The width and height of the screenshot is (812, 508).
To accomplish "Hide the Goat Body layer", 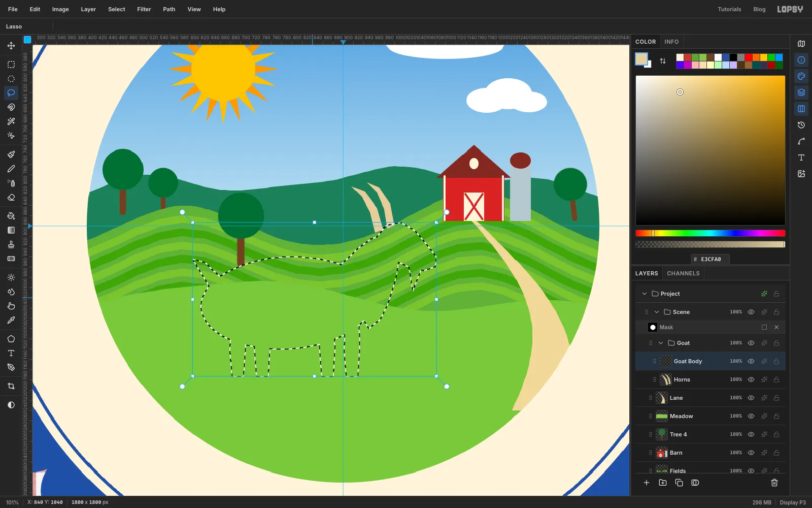I will pos(751,361).
